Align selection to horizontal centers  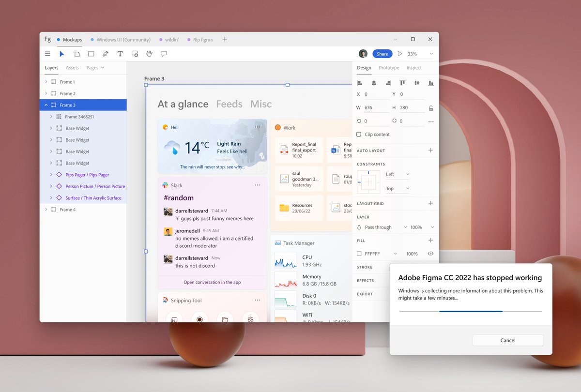coord(374,83)
